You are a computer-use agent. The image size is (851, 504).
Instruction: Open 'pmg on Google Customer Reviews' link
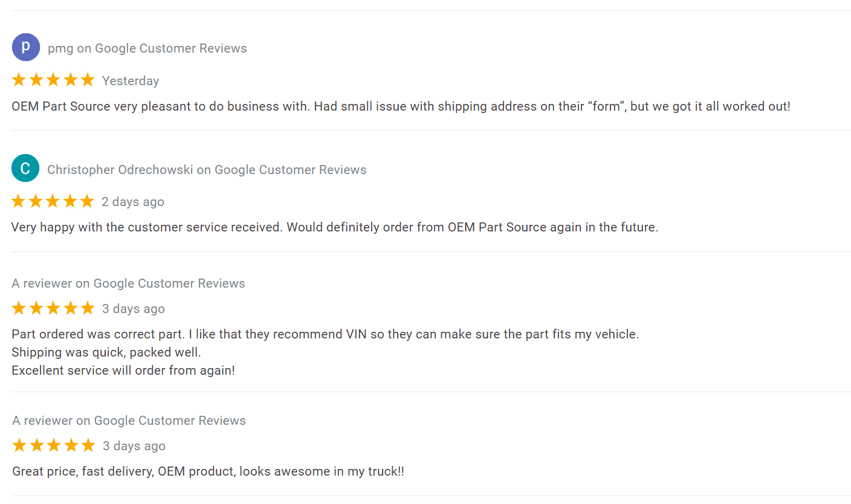pyautogui.click(x=147, y=48)
